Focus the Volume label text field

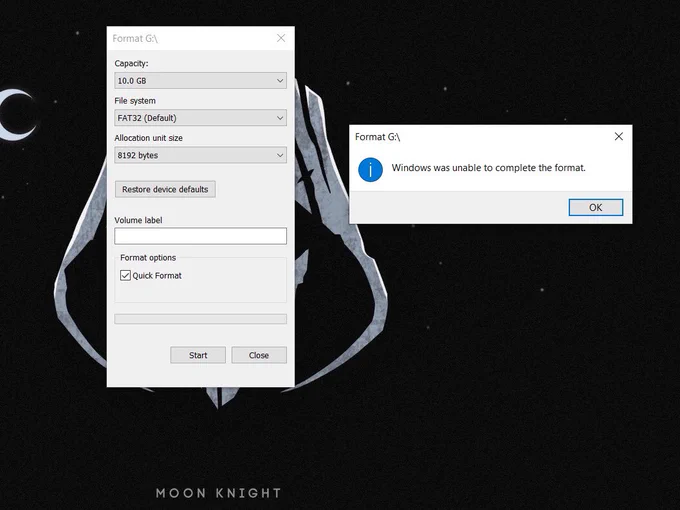[200, 236]
